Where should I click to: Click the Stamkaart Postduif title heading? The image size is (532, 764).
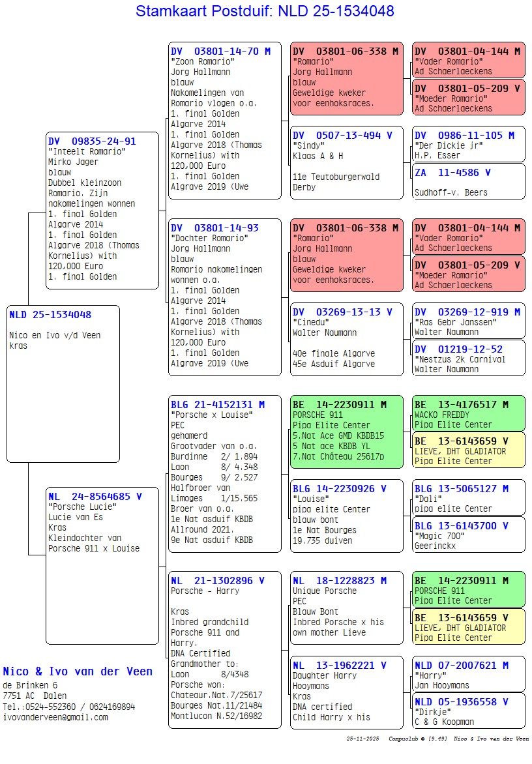[x=265, y=12]
